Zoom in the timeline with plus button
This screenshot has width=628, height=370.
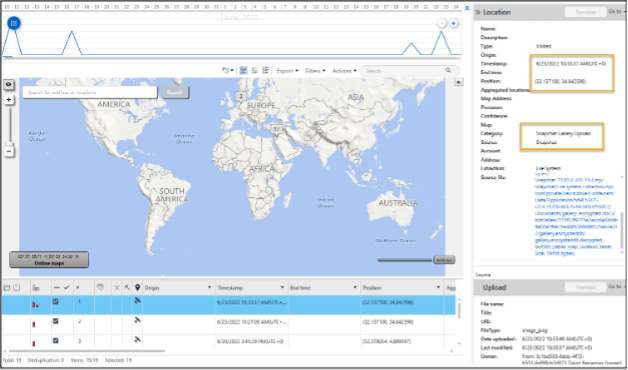pyautogui.click(x=453, y=24)
